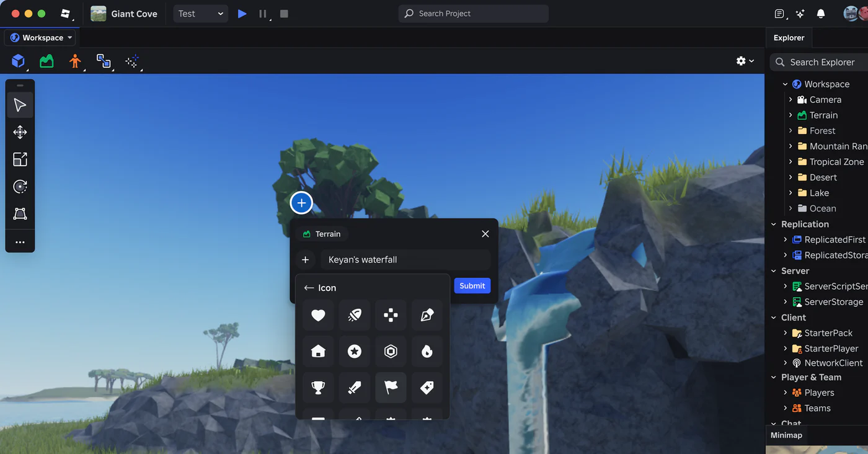Select the Camera item in Explorer
Image resolution: width=868 pixels, height=454 pixels.
tap(825, 100)
